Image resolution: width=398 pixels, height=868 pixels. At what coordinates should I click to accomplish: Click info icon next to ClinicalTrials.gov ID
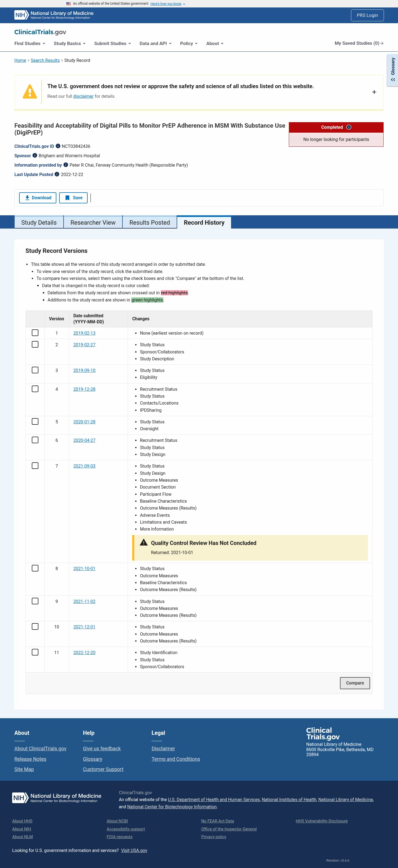pos(58,146)
